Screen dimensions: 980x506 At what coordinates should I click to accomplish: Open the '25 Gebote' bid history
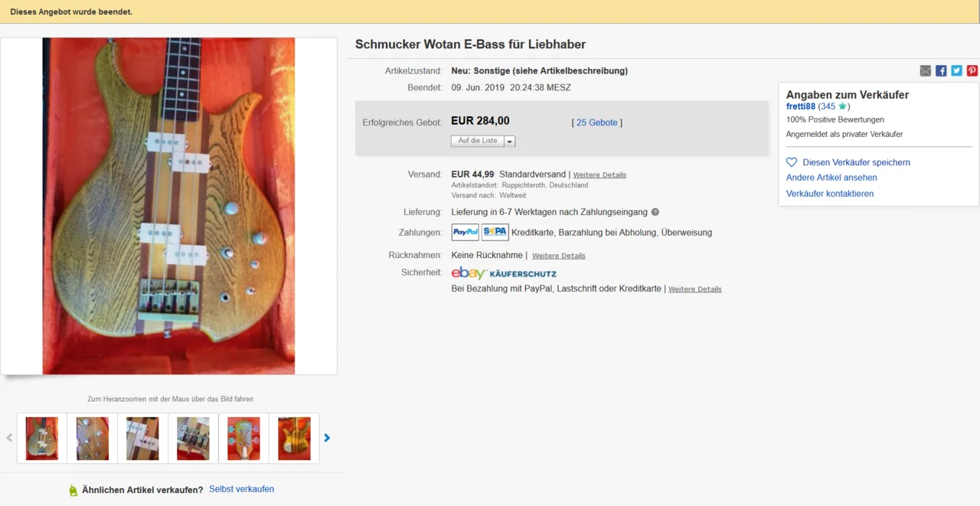click(596, 122)
